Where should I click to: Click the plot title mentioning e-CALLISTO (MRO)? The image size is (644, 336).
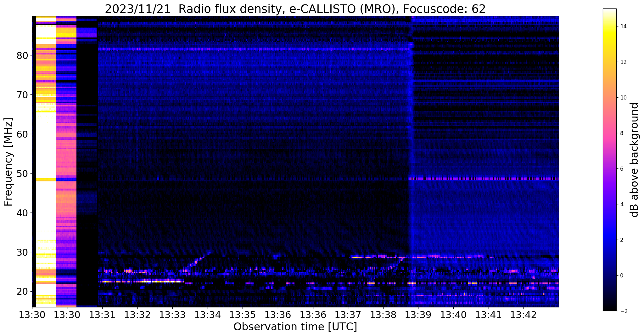[x=295, y=9]
